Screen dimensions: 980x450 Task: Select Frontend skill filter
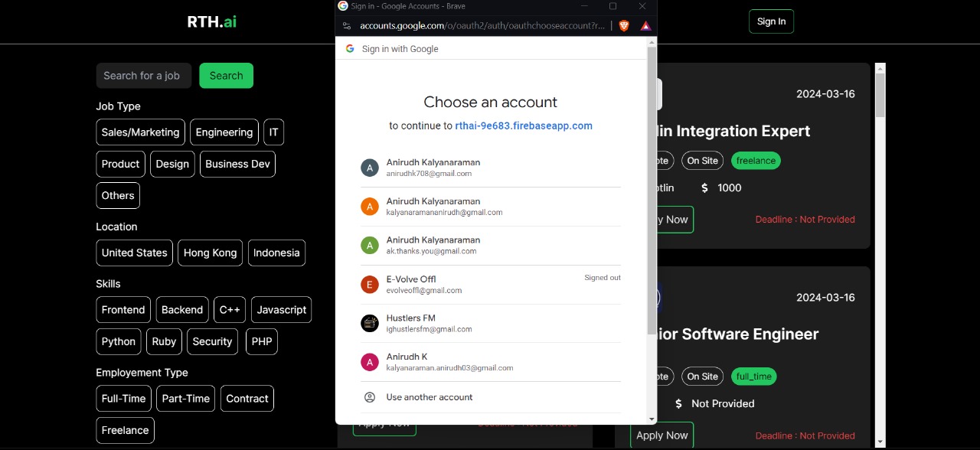coord(123,310)
